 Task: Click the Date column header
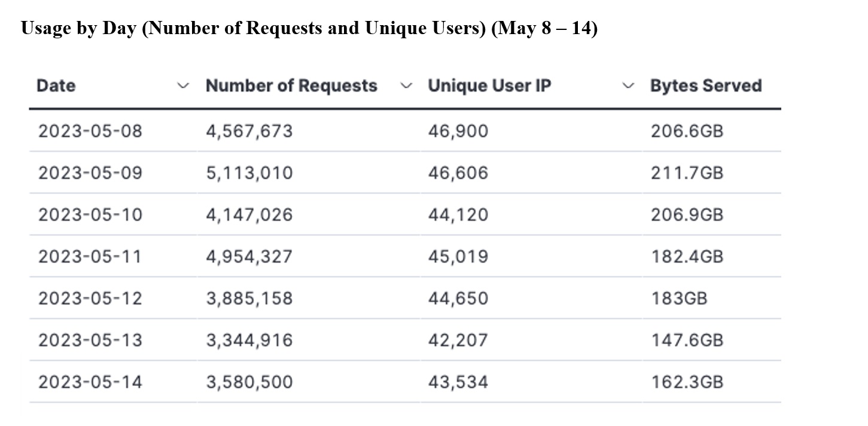pos(56,86)
